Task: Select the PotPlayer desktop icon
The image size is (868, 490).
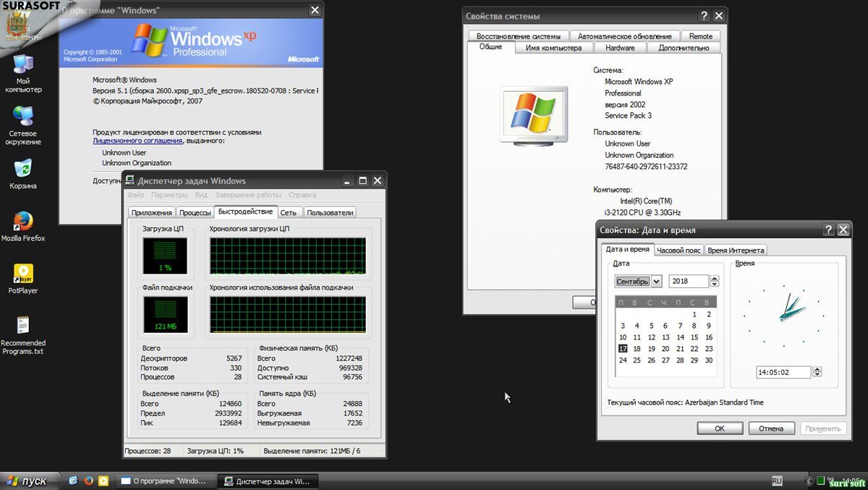Action: 23,279
